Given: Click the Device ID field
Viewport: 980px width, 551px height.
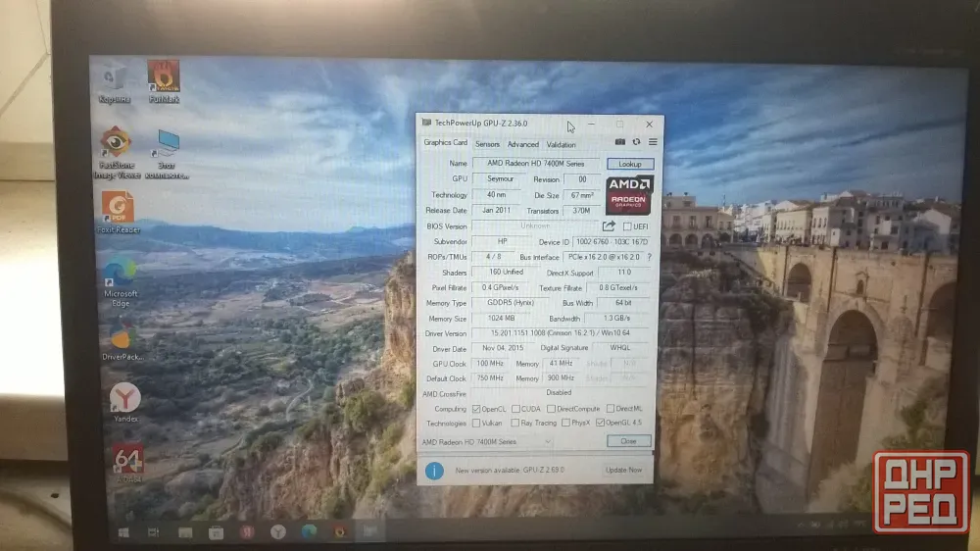Looking at the screenshot, I should coord(612,241).
